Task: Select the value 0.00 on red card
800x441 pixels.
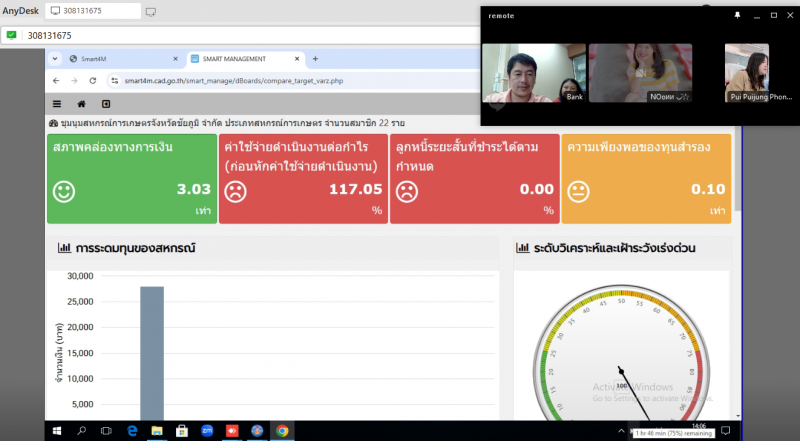Action: (x=537, y=189)
